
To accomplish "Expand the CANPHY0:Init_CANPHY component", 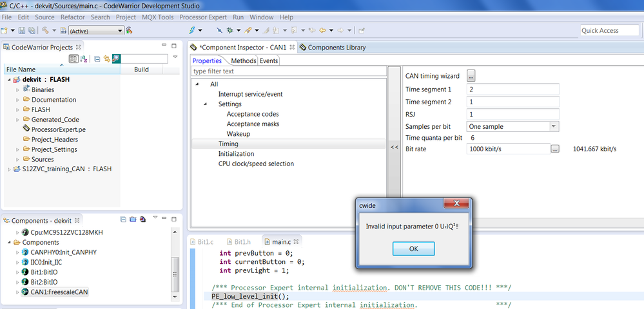I will coord(17,252).
